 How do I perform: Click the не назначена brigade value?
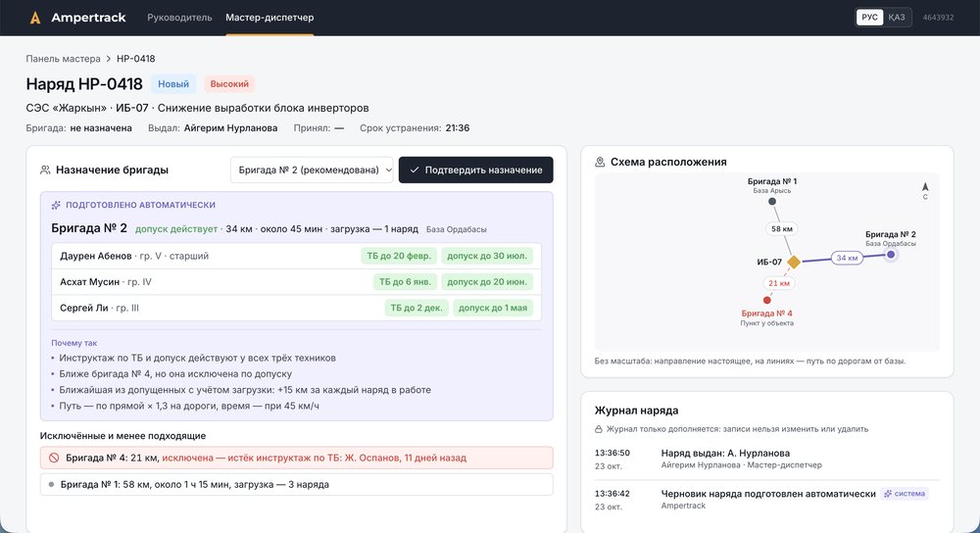pyautogui.click(x=101, y=128)
